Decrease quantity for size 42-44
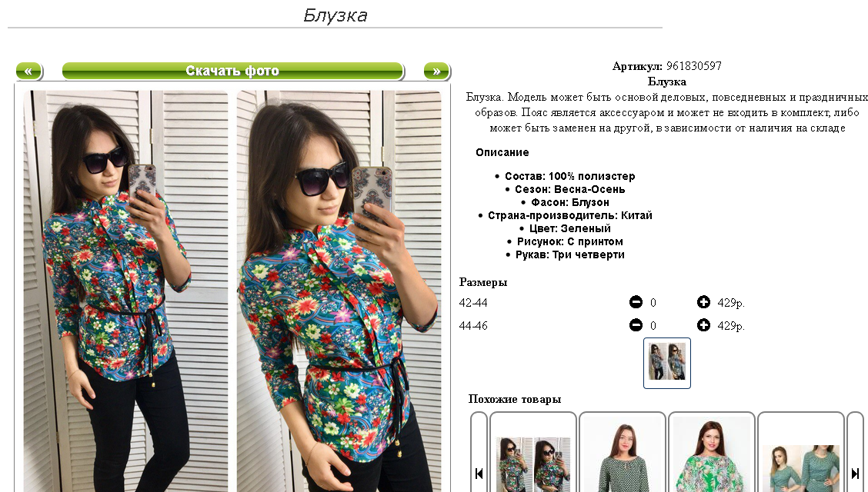Screen dimensions: 868x492 coord(636,302)
